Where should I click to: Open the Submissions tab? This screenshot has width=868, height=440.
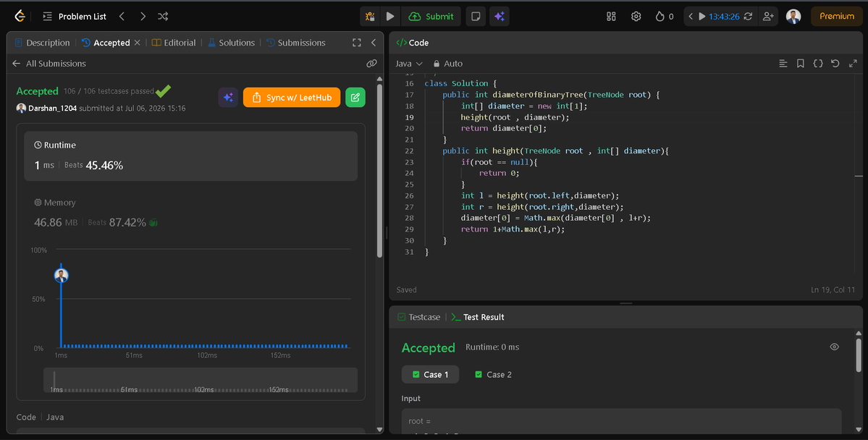295,43
